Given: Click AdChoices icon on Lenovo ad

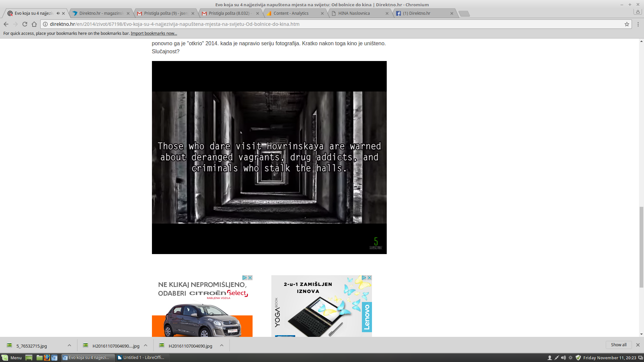Looking at the screenshot, I should (x=364, y=278).
